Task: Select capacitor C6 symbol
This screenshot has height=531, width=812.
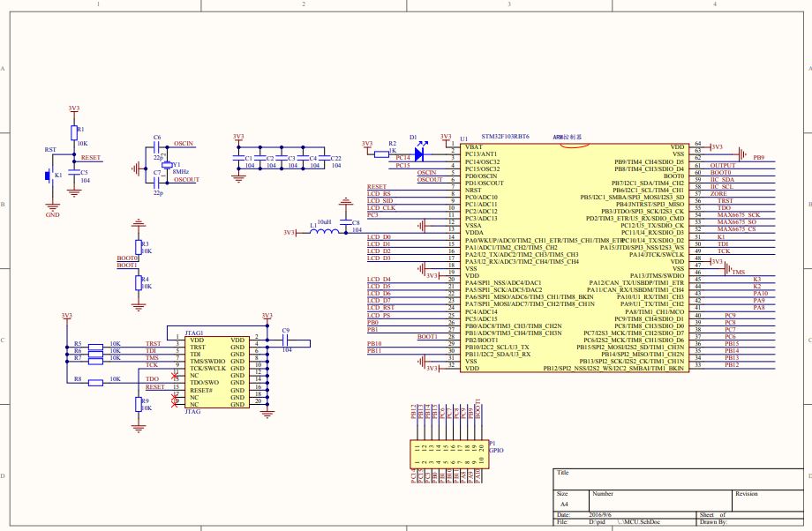Action: coord(157,147)
